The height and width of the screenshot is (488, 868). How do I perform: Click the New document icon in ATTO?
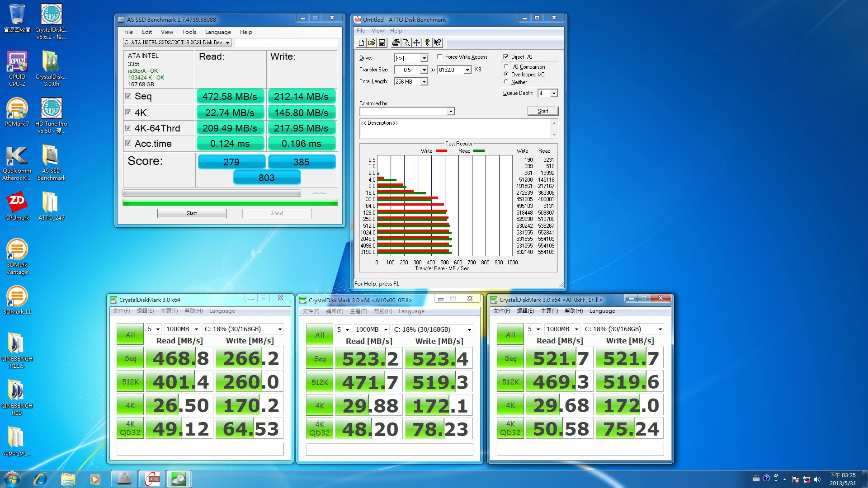pos(361,42)
